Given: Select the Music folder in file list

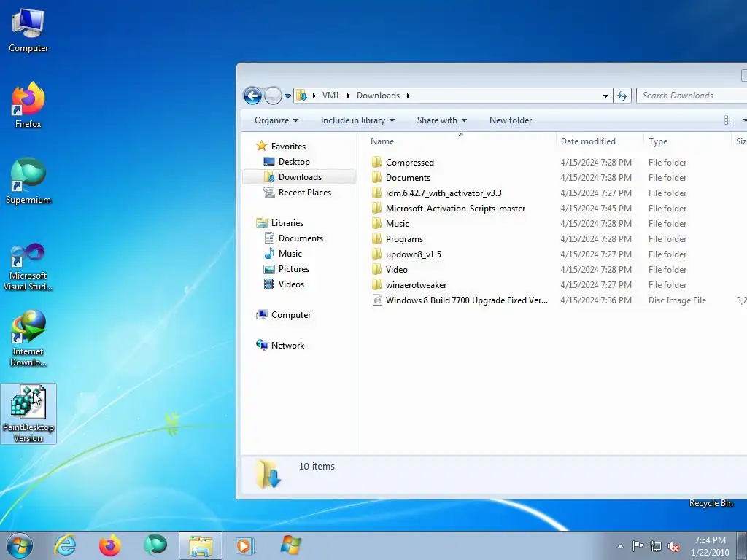Looking at the screenshot, I should point(398,224).
